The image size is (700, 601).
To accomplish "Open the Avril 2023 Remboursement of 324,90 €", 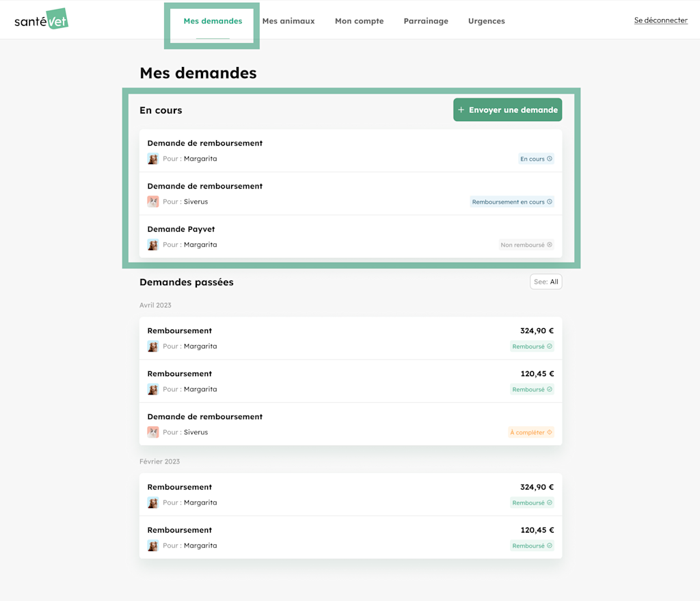I will tap(351, 338).
